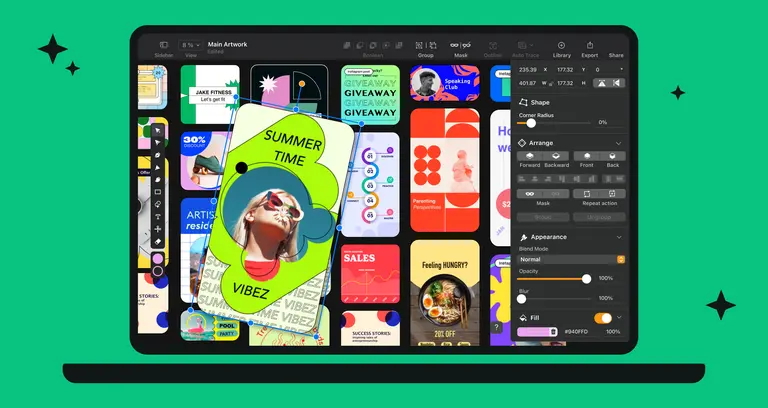Click the JAKE FITNESS artboard thumbnail

210,94
